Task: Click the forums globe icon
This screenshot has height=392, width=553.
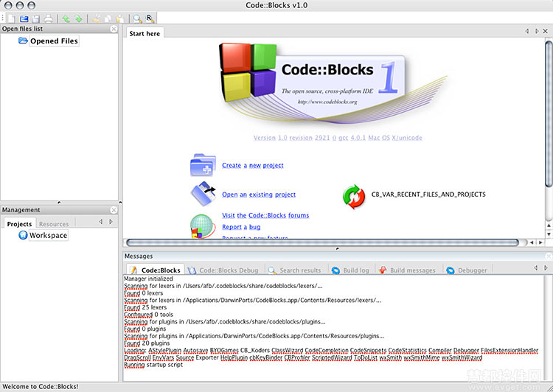Action: point(202,226)
